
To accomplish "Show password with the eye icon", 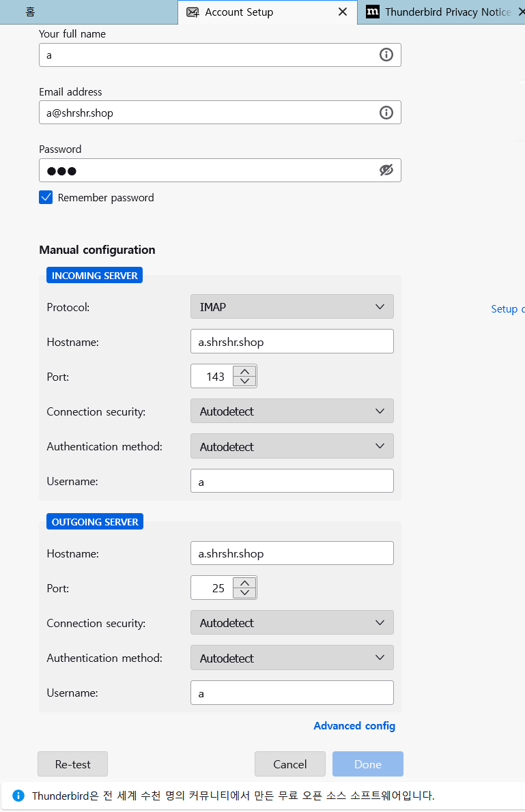I will 386,171.
